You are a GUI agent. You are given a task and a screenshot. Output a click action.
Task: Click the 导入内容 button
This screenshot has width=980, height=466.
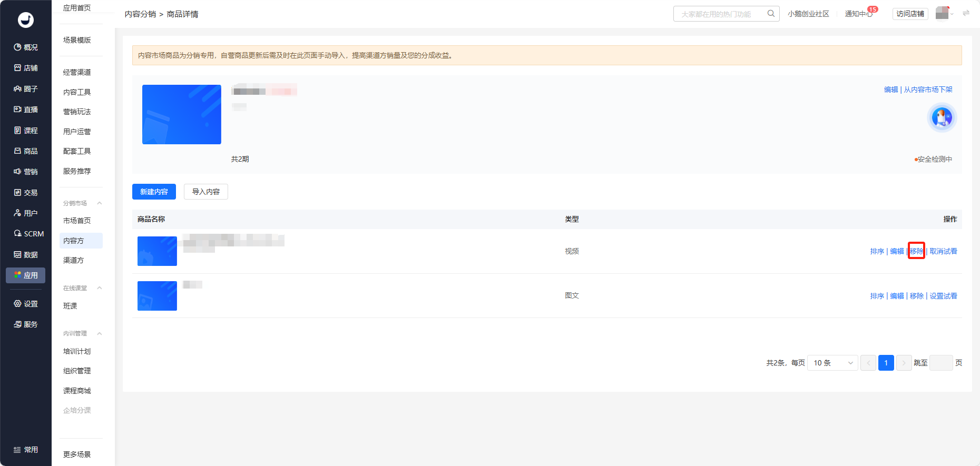click(x=206, y=192)
